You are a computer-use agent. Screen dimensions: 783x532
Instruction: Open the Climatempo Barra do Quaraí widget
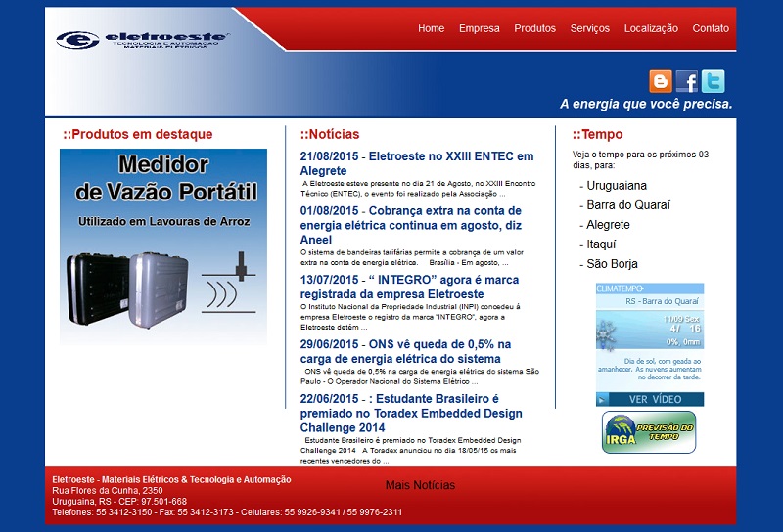(x=649, y=344)
